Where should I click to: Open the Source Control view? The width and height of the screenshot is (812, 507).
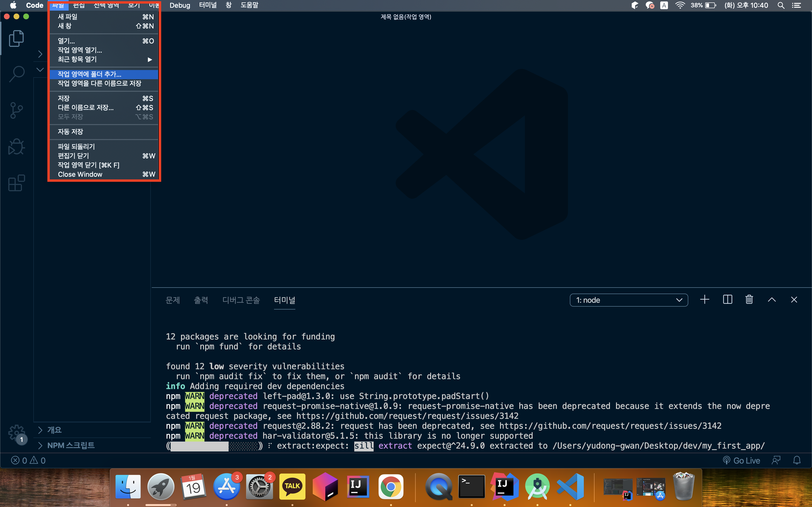click(16, 110)
